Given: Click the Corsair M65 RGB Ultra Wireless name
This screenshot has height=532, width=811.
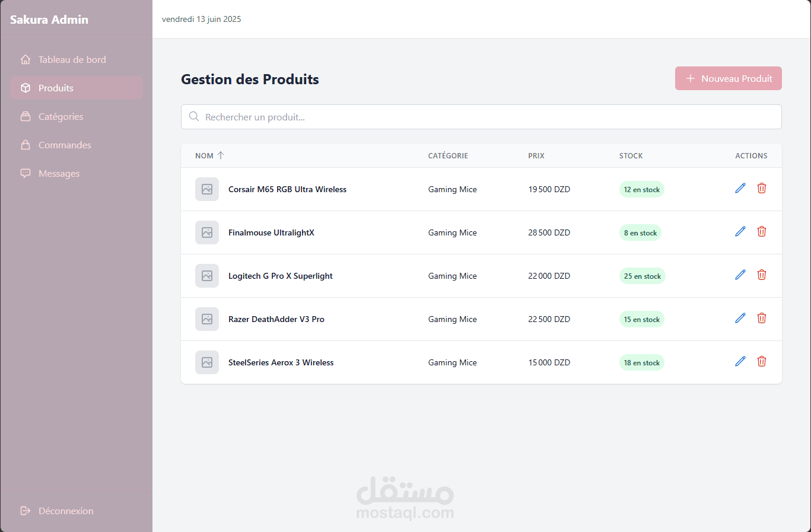Looking at the screenshot, I should [287, 189].
